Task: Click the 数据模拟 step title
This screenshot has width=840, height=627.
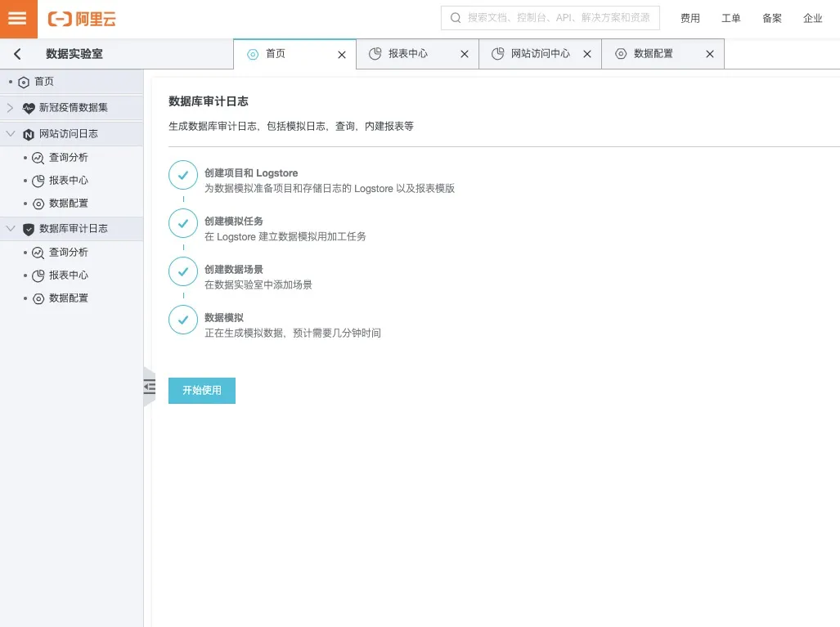Action: pos(224,317)
